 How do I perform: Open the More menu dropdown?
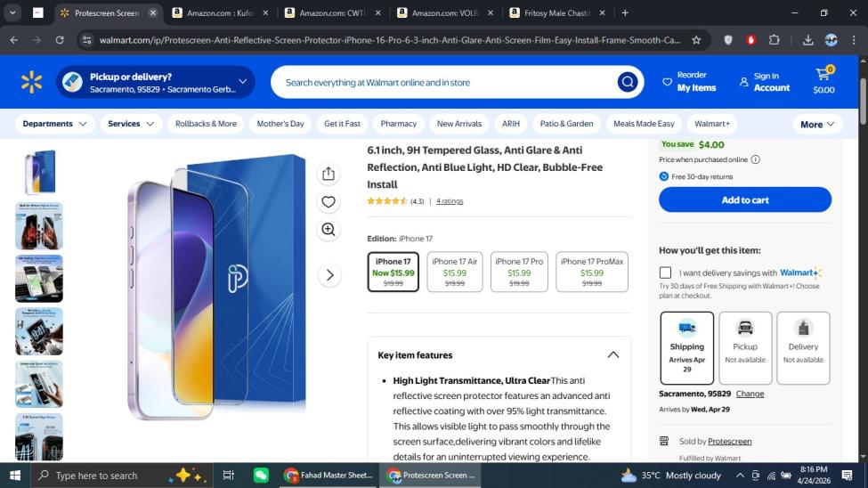[x=817, y=124]
